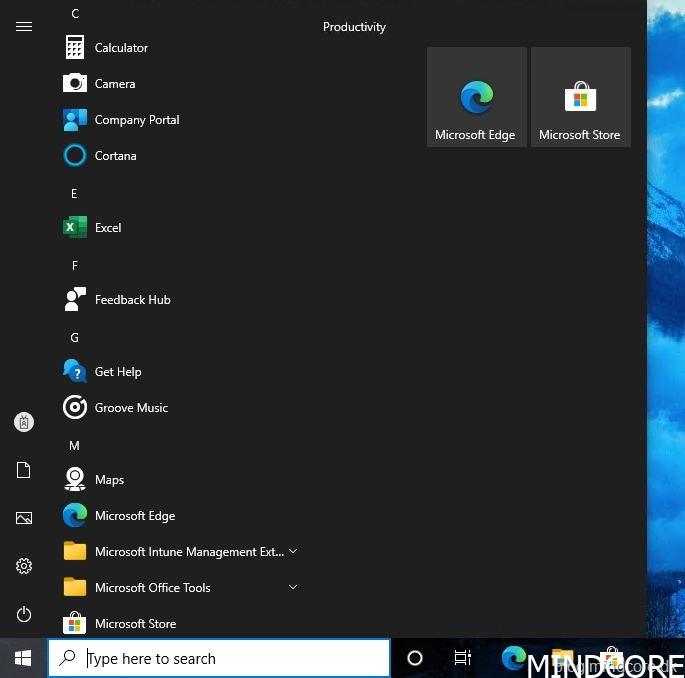Launch Feedback Hub
Viewport: 685px width, 678px height.
[x=132, y=300]
